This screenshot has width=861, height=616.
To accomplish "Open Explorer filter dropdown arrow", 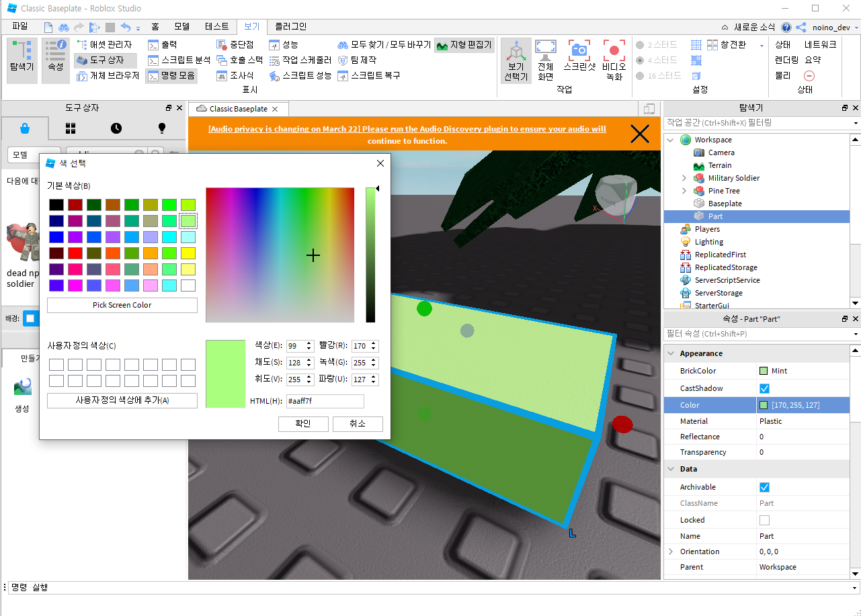I will [856, 124].
